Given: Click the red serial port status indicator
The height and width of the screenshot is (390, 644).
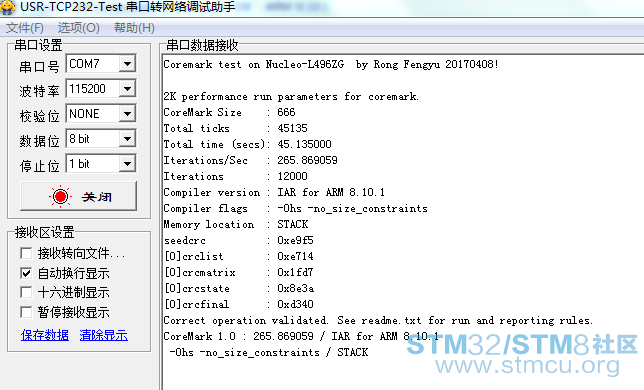Looking at the screenshot, I should coord(60,197).
